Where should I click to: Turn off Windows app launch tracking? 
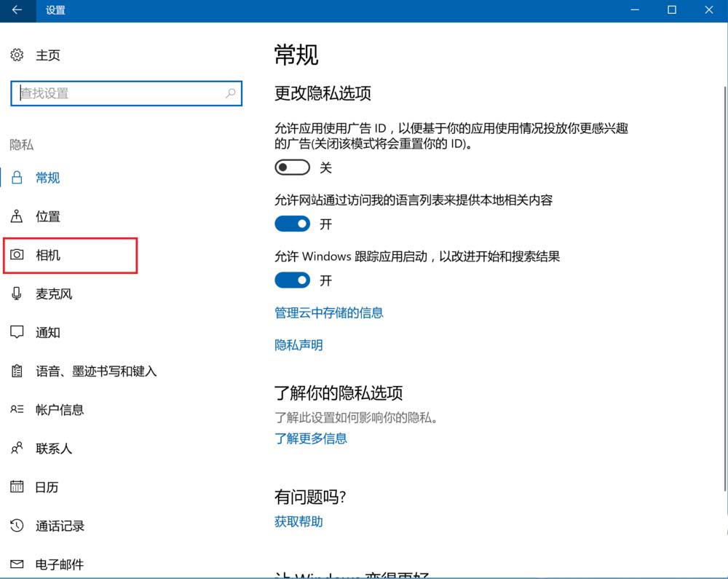click(292, 280)
